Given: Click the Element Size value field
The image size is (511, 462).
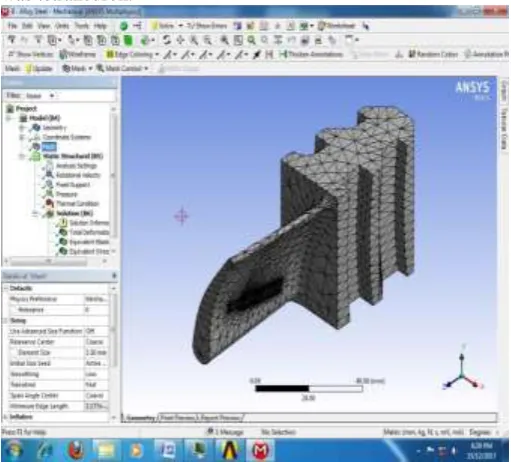Looking at the screenshot, I should pyautogui.click(x=96, y=352).
